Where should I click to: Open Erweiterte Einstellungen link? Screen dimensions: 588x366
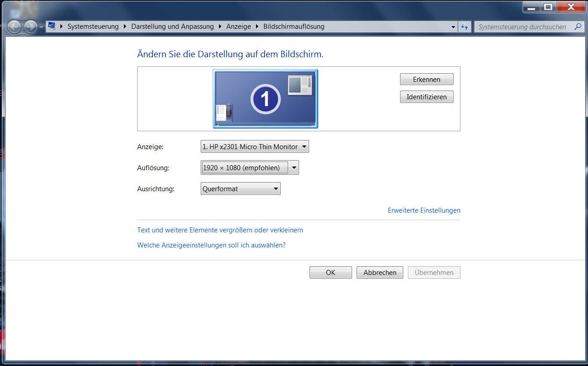(x=424, y=210)
